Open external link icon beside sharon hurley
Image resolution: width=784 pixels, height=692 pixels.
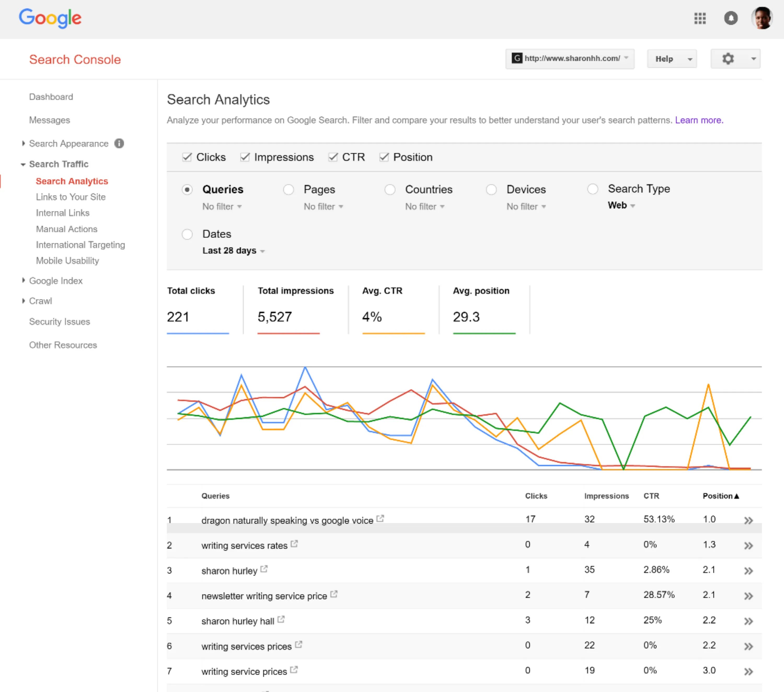pyautogui.click(x=264, y=569)
